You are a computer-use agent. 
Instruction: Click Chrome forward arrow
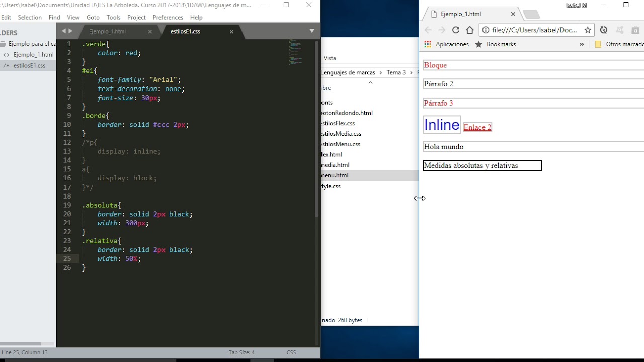[x=442, y=30]
